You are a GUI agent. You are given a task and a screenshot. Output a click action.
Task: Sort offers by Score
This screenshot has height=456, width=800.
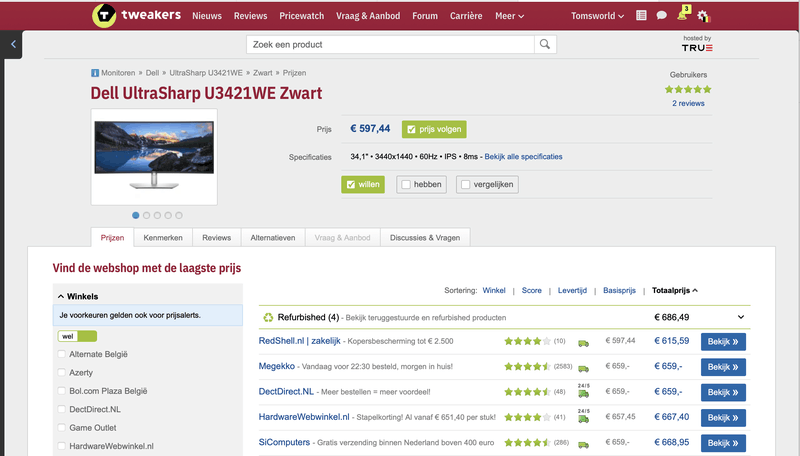click(531, 290)
